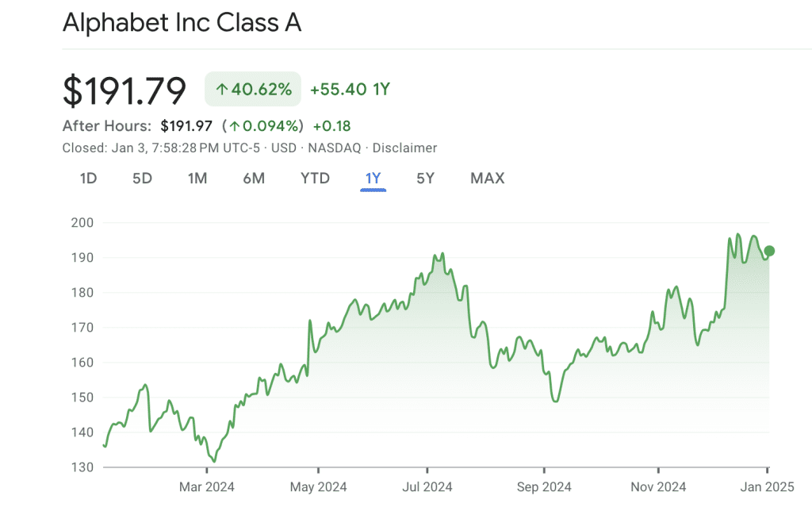Click the upward arrow in the 40.62% badge

pyautogui.click(x=222, y=89)
